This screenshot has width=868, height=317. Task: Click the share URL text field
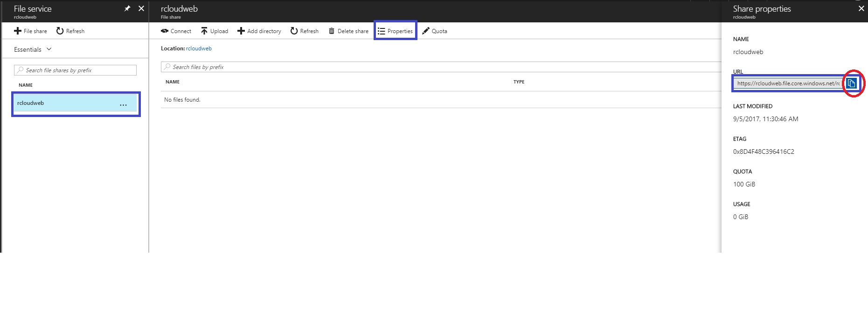click(x=788, y=83)
